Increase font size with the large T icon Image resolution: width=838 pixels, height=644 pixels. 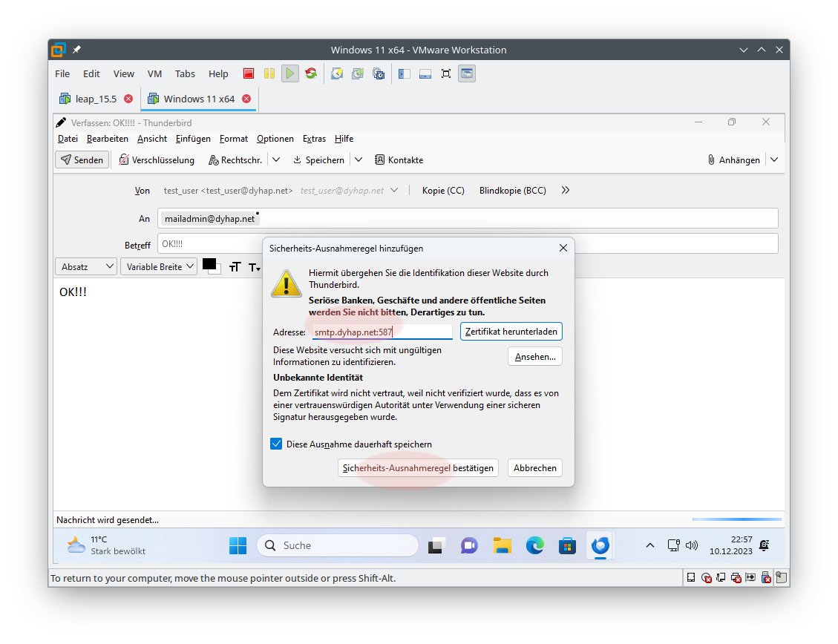(x=235, y=266)
